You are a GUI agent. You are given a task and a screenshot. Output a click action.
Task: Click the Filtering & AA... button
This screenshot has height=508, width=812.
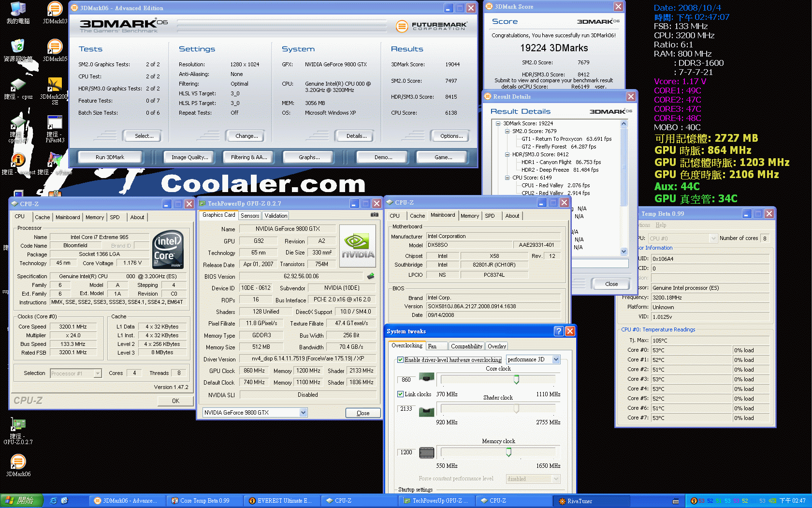coord(249,157)
